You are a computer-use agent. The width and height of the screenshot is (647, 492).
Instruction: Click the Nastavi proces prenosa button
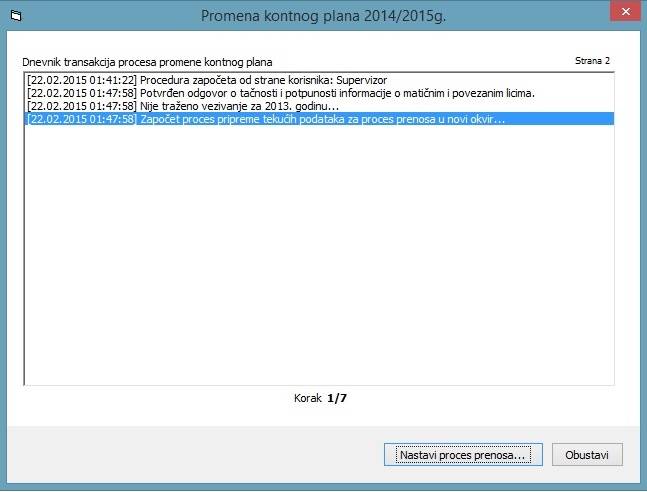coord(462,455)
